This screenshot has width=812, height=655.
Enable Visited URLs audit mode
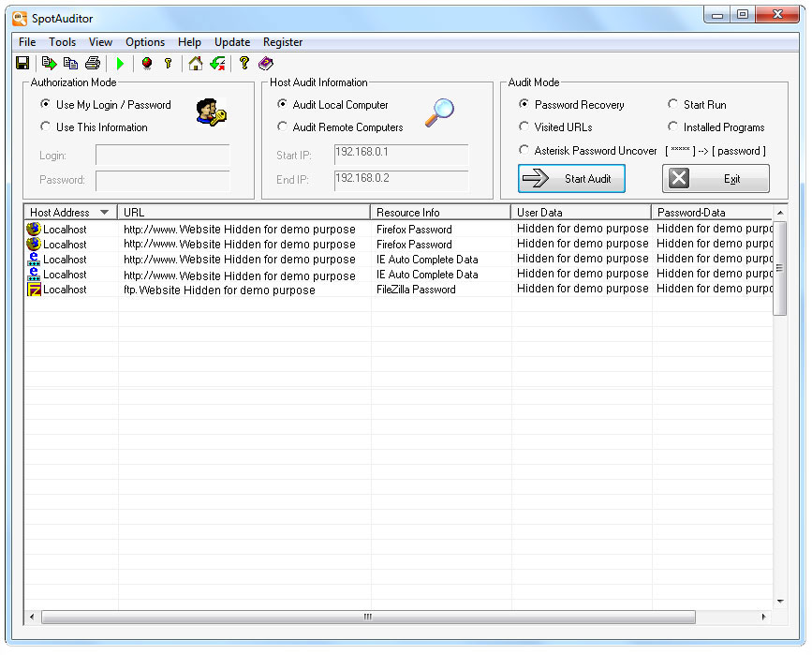click(524, 127)
